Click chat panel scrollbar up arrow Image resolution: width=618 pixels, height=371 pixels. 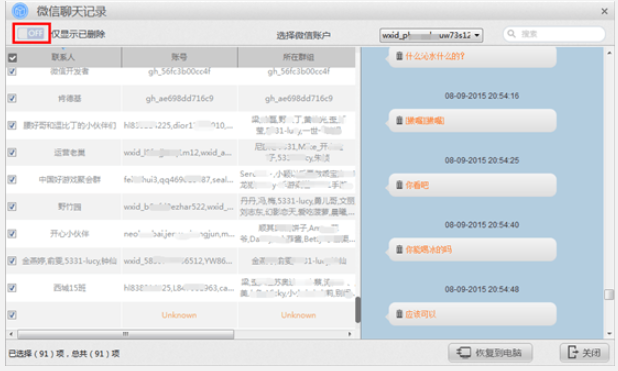click(609, 52)
